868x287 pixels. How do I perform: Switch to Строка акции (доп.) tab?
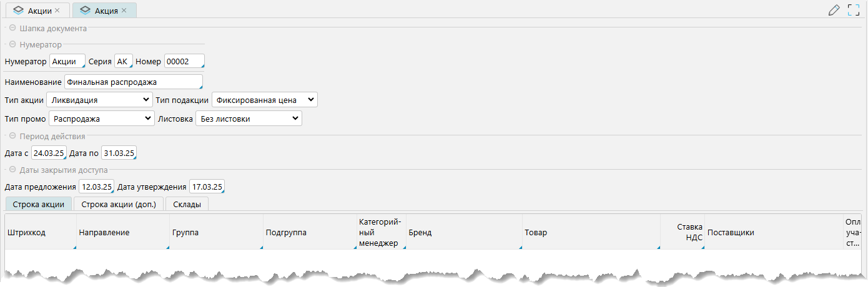tap(119, 204)
